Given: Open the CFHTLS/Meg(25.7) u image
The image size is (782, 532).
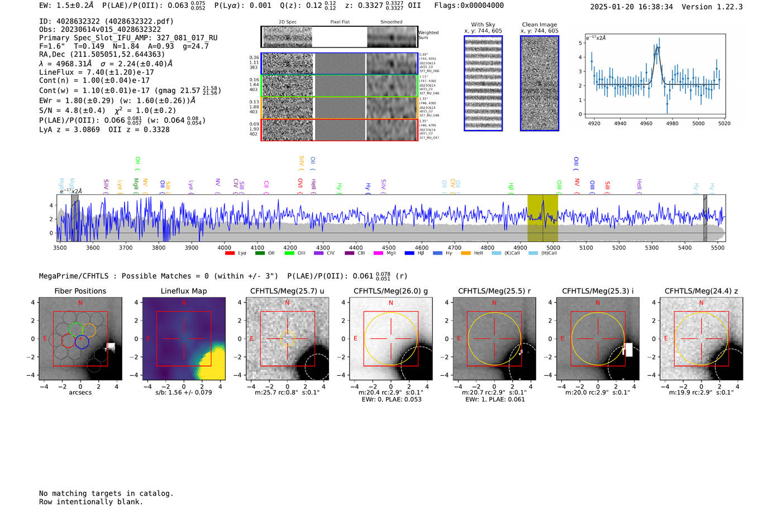Looking at the screenshot, I should (x=287, y=339).
